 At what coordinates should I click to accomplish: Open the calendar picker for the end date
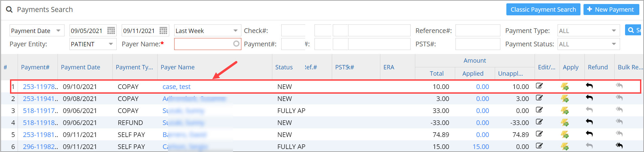[163, 31]
